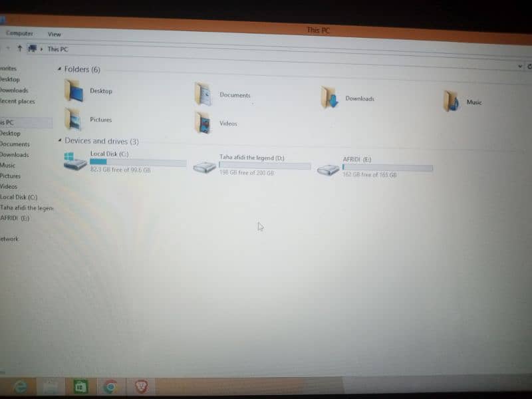
Task: Launch Brave browser from the taskbar
Action: point(141,386)
